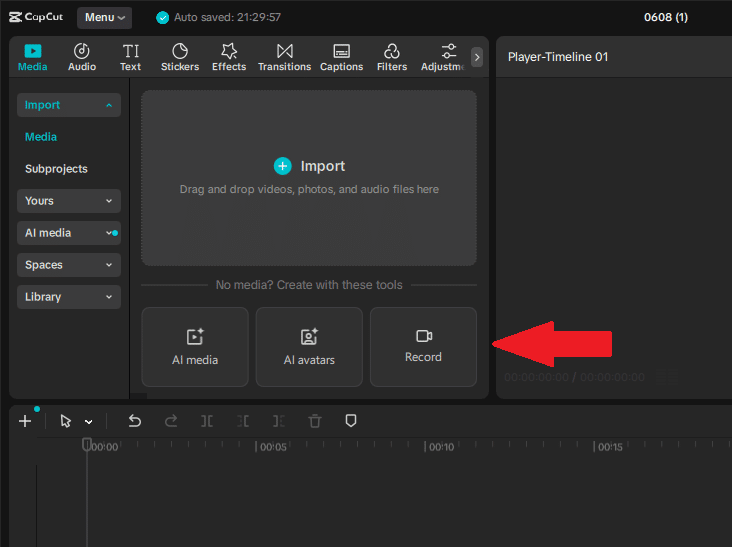This screenshot has height=547, width=732.
Task: Add a track with the plus icon
Action: tap(25, 421)
